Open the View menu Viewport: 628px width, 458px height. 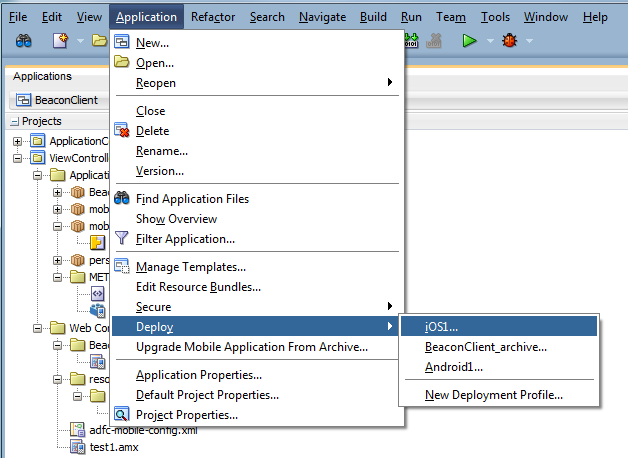tap(89, 17)
